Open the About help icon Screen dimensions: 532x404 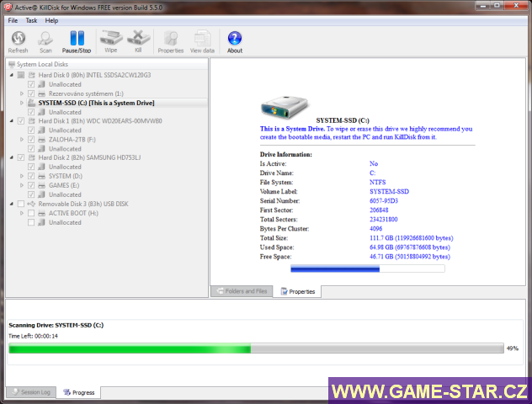(235, 38)
